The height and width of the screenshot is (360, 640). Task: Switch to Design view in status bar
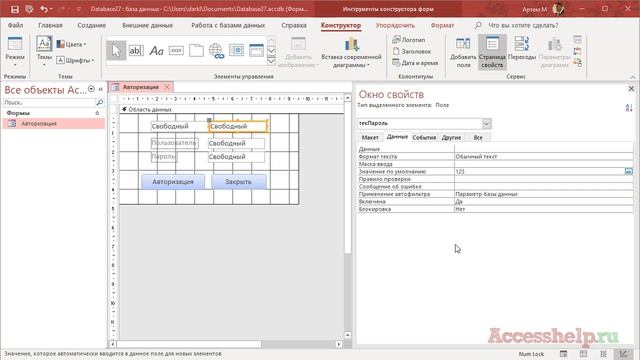point(623,354)
